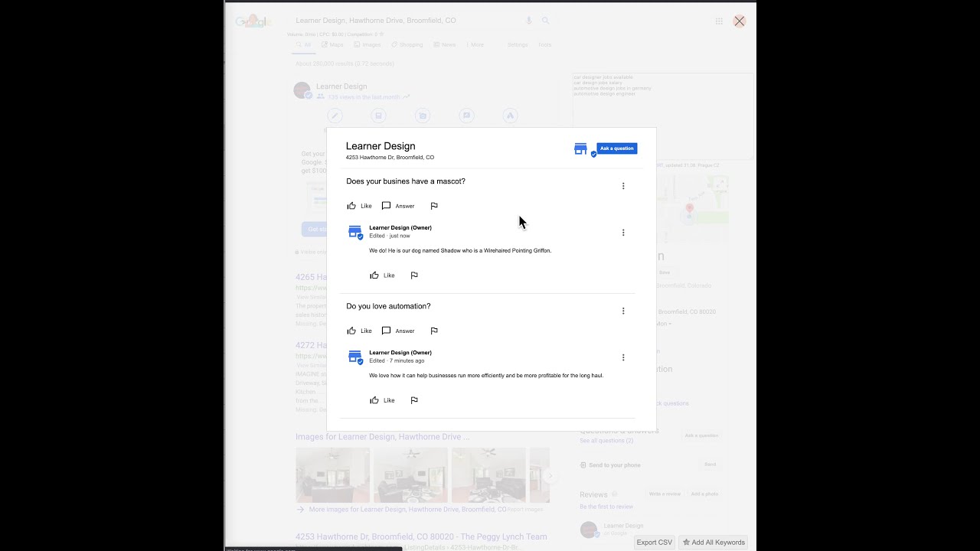980x551 pixels.
Task: Click next arrow in image carousel
Action: 550,475
